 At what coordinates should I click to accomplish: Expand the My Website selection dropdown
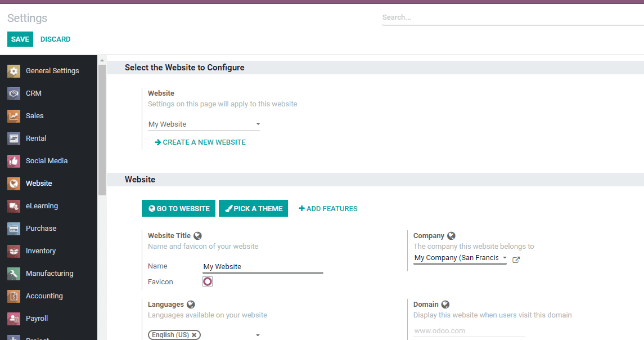[x=258, y=124]
